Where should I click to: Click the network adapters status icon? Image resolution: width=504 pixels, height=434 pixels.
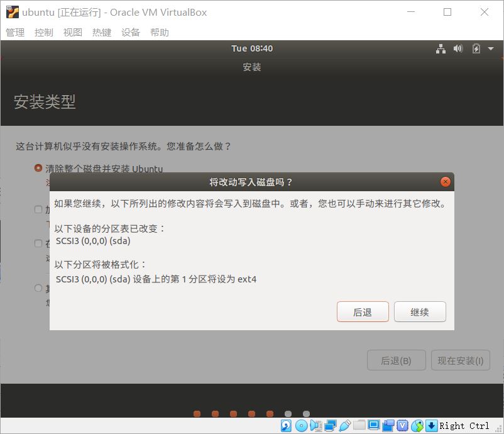point(331,426)
